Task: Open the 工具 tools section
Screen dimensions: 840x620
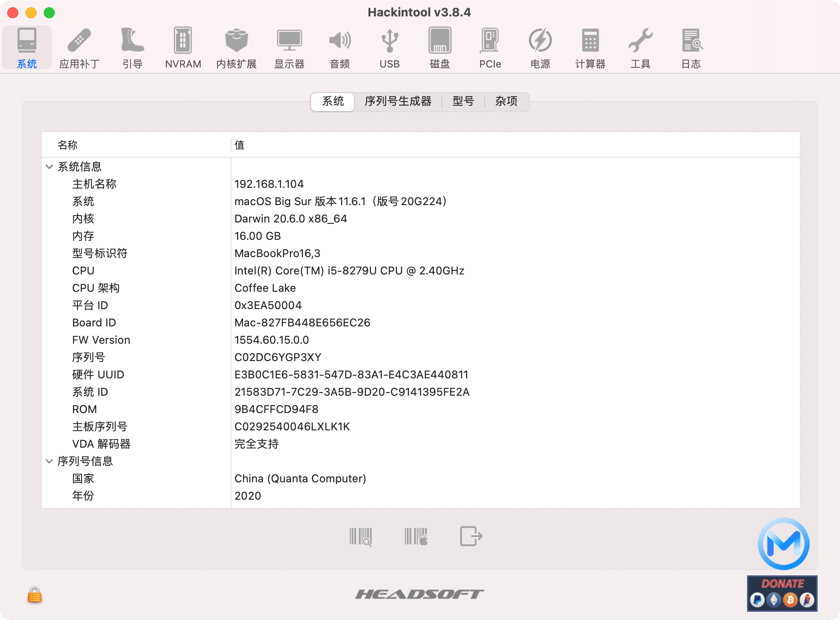Action: click(640, 48)
